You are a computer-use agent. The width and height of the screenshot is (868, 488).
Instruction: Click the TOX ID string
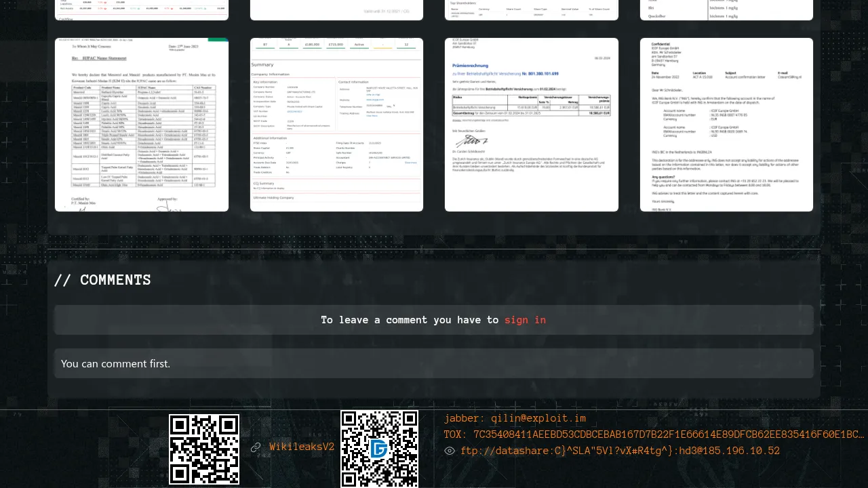pos(654,434)
